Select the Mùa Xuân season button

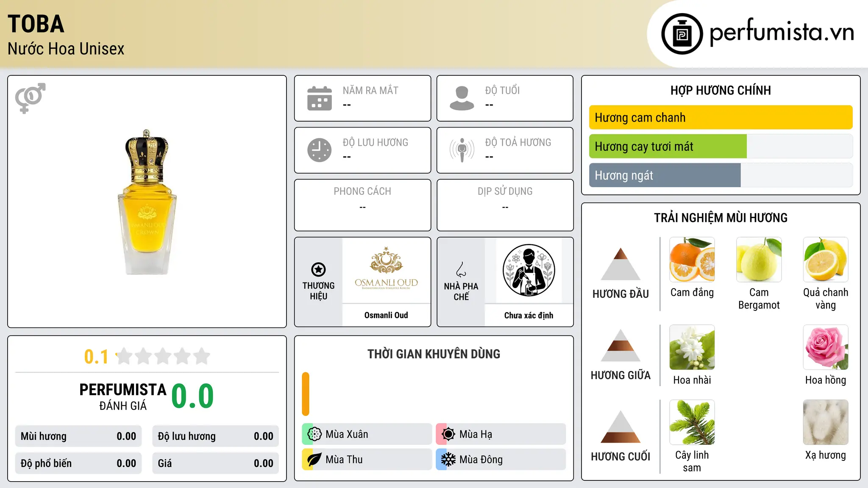367,434
